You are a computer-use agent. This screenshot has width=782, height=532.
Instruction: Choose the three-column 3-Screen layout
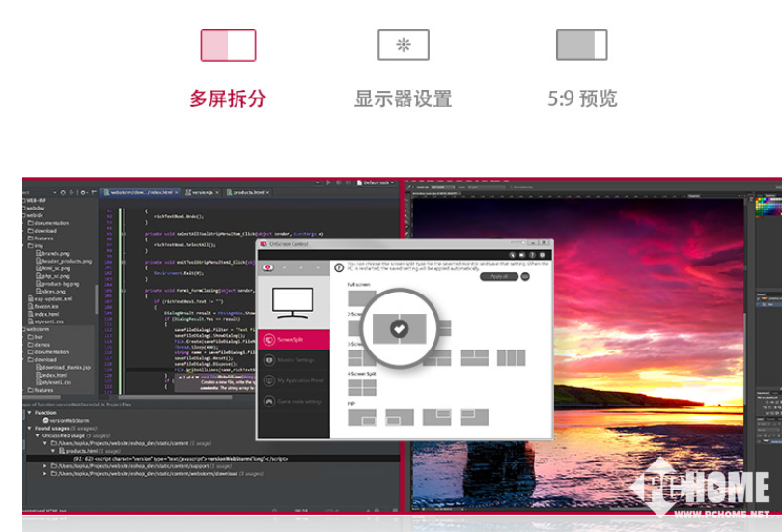(x=511, y=358)
